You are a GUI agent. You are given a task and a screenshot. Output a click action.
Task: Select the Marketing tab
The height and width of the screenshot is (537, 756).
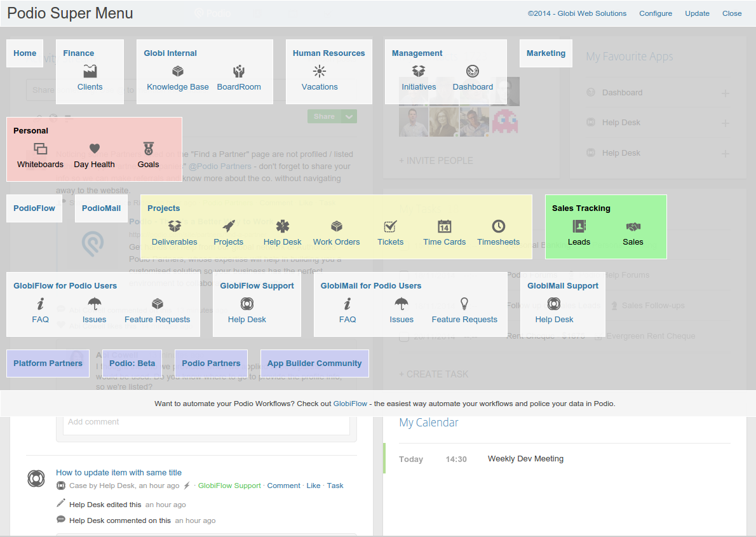pyautogui.click(x=545, y=53)
